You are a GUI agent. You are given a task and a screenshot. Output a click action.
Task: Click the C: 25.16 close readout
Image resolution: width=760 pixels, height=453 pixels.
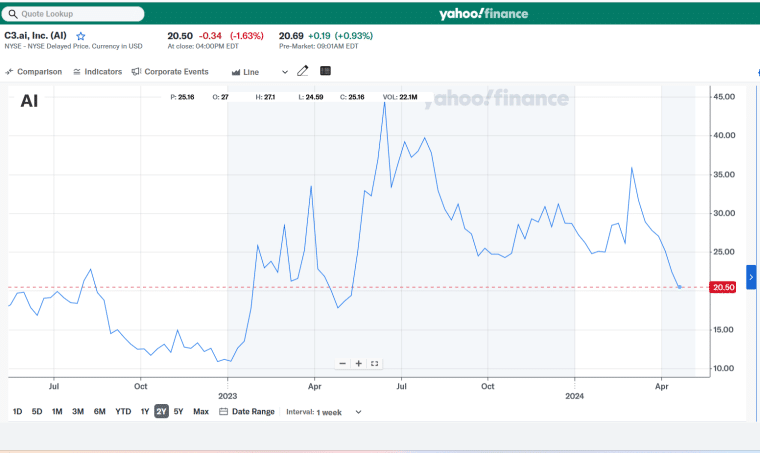click(x=352, y=97)
